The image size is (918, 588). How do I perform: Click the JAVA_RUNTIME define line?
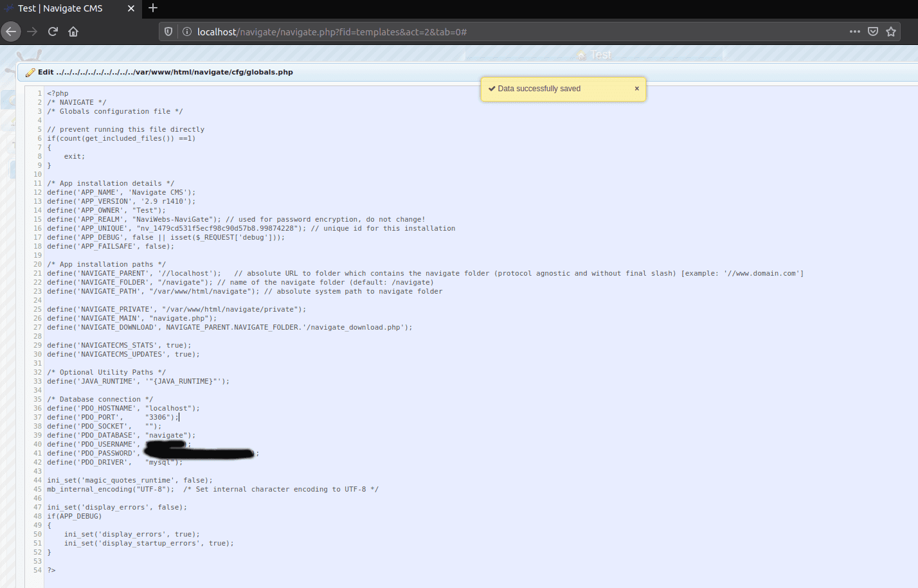[x=138, y=381]
